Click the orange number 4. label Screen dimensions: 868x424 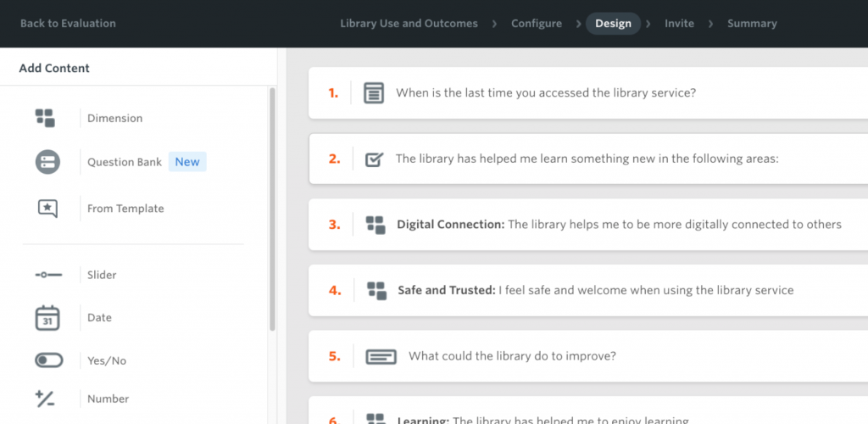pyautogui.click(x=335, y=291)
